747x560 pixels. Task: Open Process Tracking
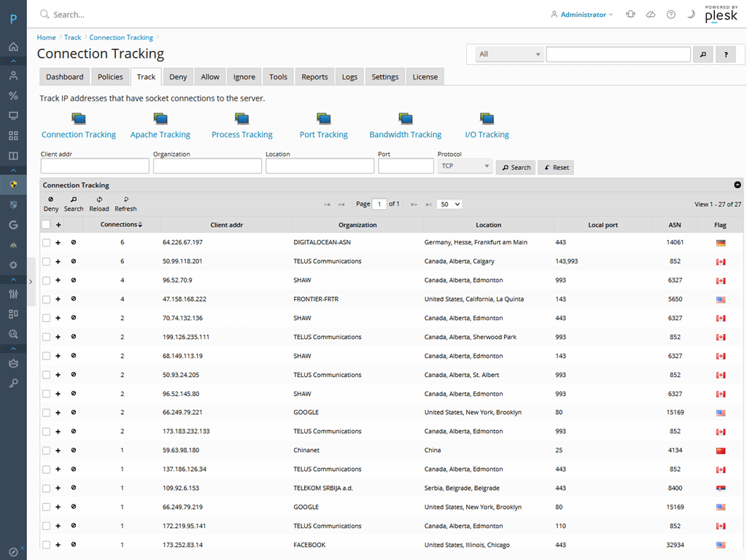coord(241,134)
